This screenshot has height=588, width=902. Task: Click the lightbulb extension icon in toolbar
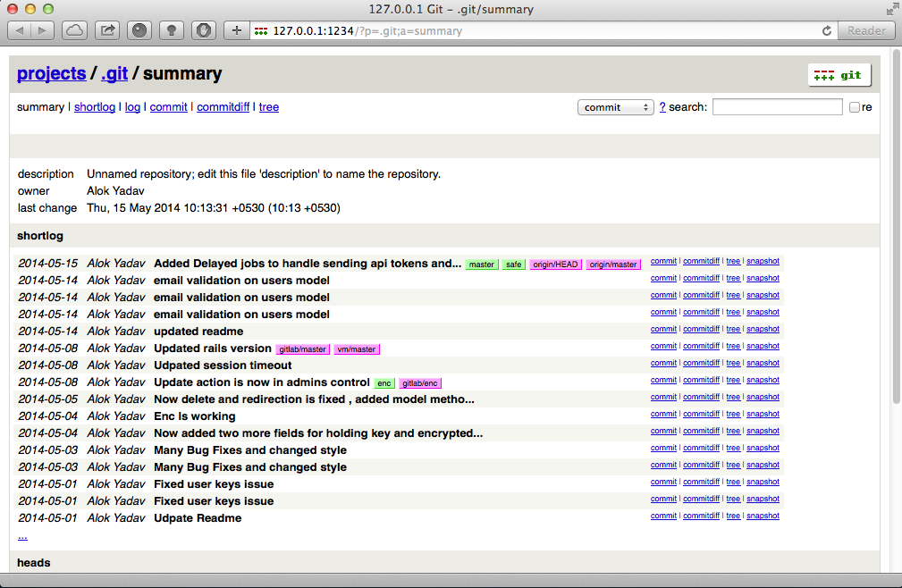pos(172,30)
